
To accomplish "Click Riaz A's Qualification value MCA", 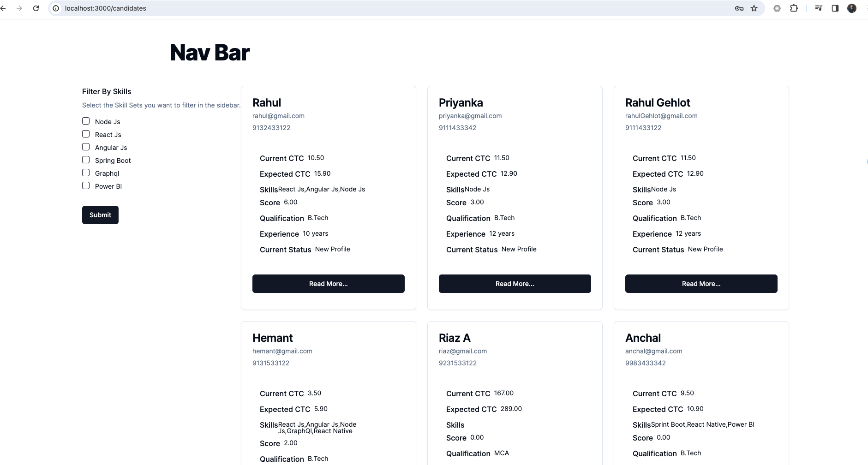I will pyautogui.click(x=502, y=453).
